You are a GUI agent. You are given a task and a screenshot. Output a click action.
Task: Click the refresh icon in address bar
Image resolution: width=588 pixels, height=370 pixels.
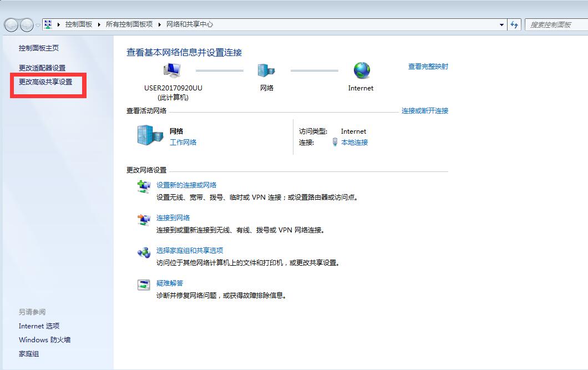[515, 24]
